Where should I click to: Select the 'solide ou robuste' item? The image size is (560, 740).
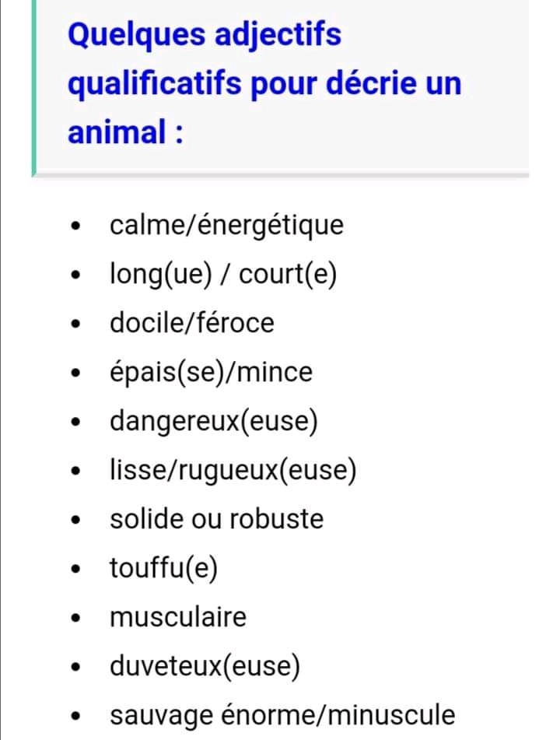(x=216, y=519)
